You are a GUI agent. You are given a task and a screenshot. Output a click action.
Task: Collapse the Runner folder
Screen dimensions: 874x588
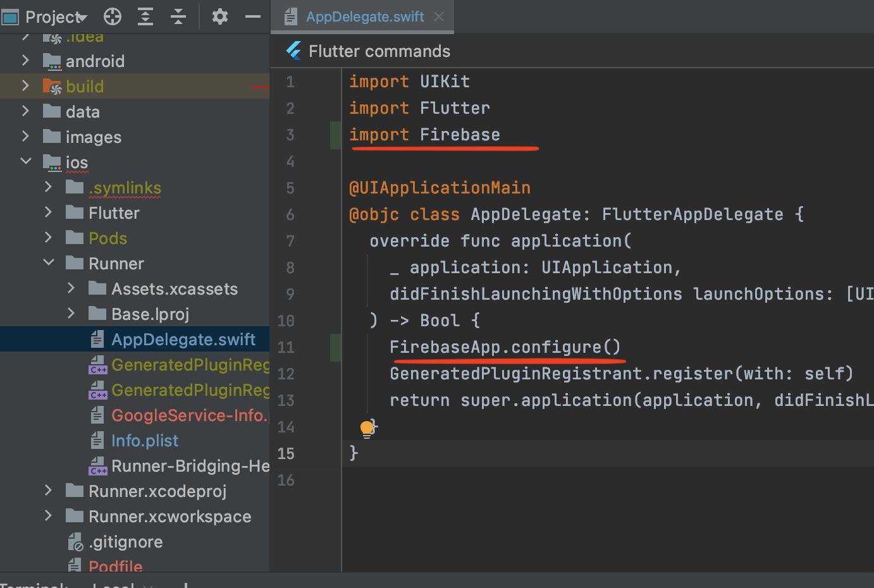(x=48, y=263)
